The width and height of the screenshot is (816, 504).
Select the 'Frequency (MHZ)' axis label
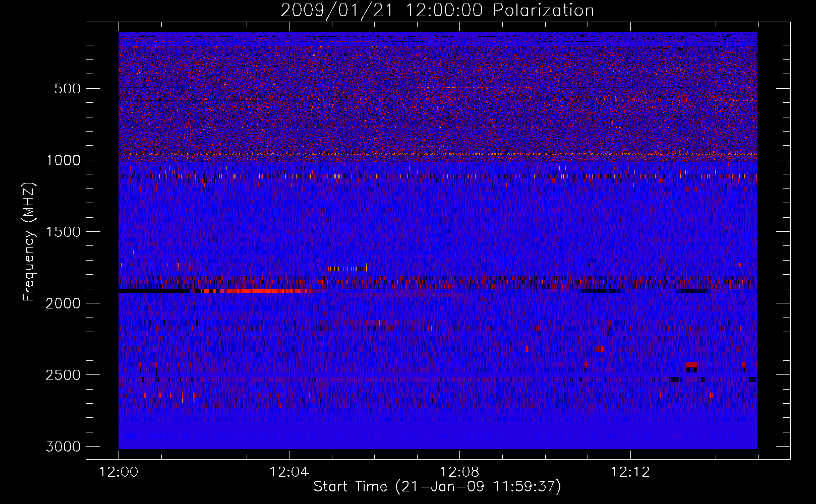(x=29, y=242)
